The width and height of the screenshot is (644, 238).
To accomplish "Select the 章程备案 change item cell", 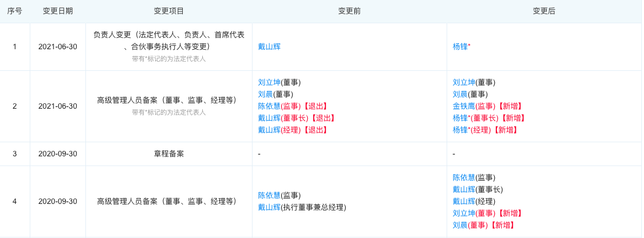I will coord(169,154).
